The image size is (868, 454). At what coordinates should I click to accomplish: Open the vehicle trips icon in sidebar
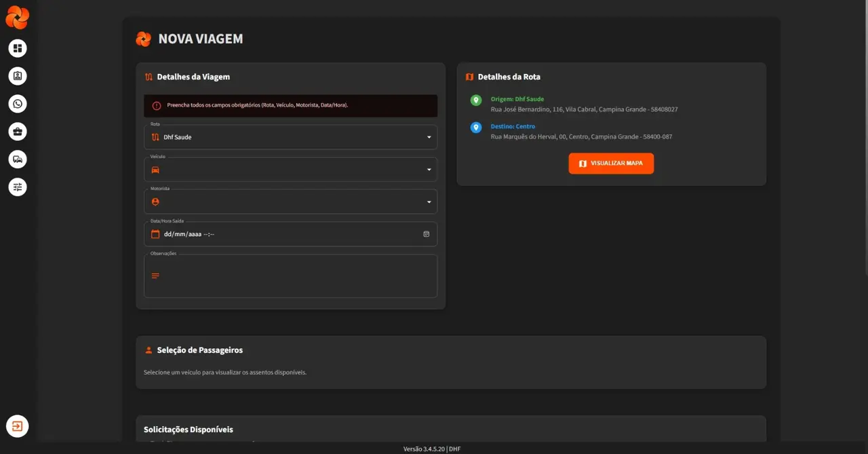click(18, 159)
